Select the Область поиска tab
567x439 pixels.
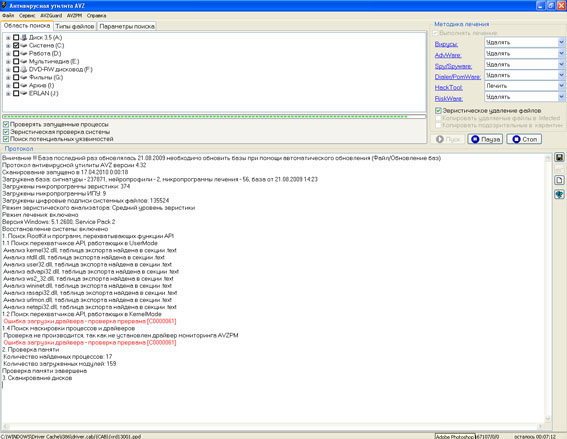click(27, 26)
